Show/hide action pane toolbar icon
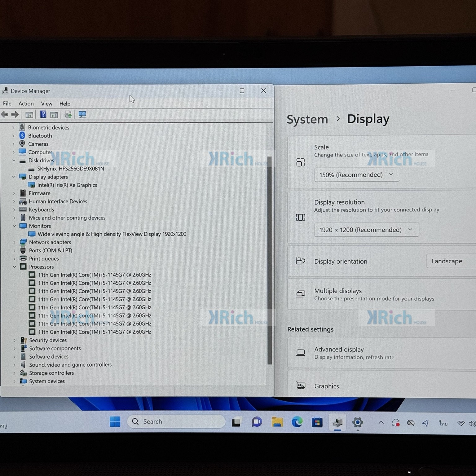 (54, 115)
